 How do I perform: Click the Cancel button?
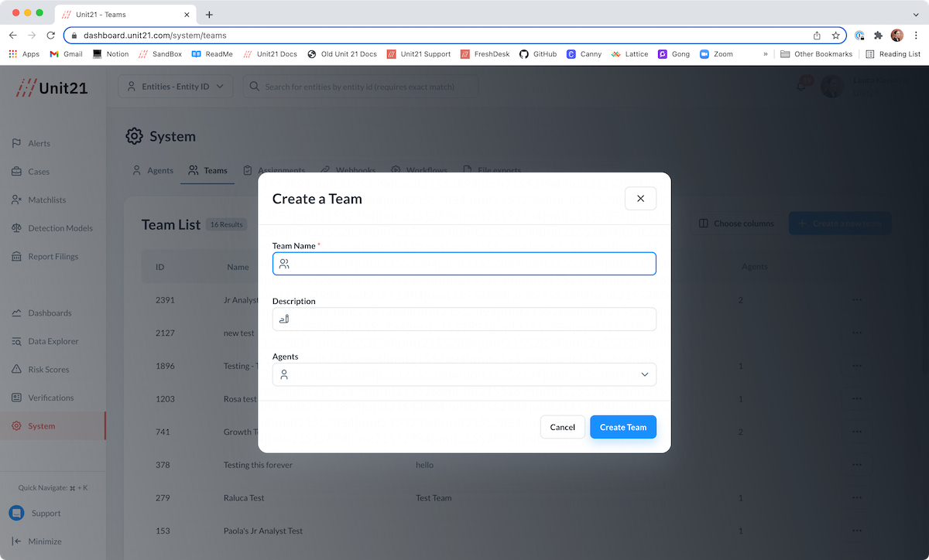pos(563,427)
